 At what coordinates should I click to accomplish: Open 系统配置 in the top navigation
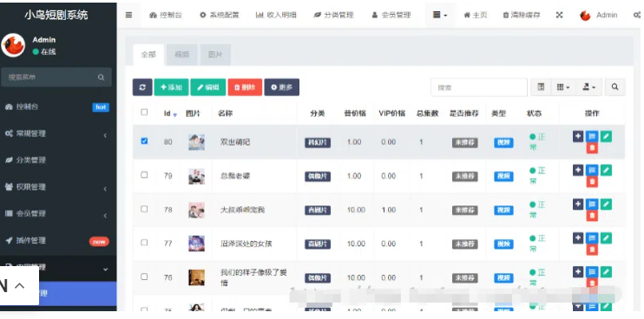click(220, 16)
